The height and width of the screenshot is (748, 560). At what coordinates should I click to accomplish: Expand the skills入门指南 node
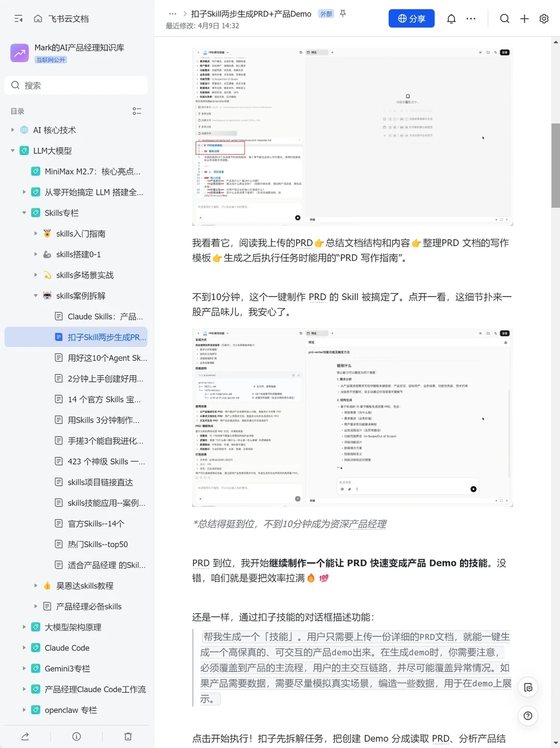(x=35, y=234)
